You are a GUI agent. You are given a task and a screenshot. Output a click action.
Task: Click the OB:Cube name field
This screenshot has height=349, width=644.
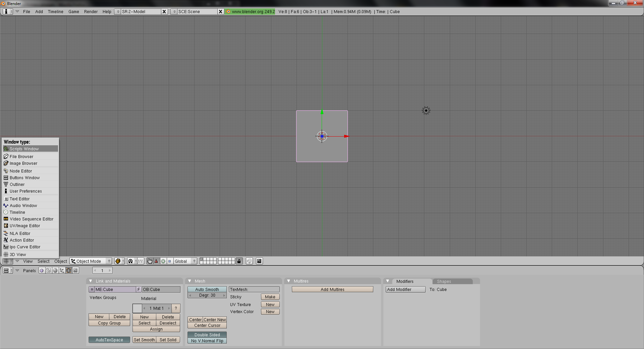tap(161, 289)
